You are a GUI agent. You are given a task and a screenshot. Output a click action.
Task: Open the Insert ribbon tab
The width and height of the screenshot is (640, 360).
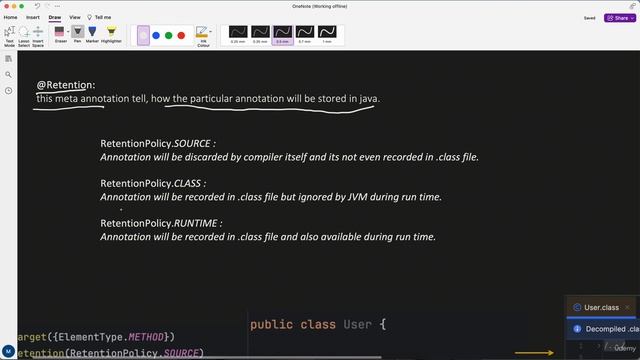[33, 18]
